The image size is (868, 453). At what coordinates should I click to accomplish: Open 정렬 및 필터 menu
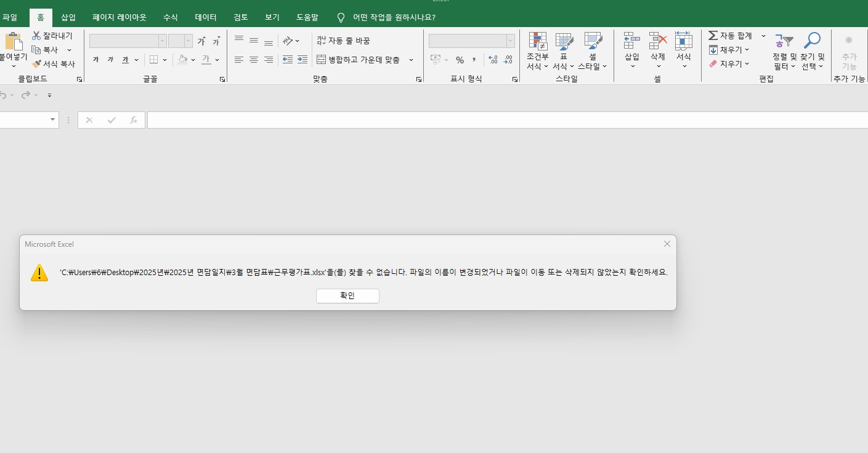[784, 52]
